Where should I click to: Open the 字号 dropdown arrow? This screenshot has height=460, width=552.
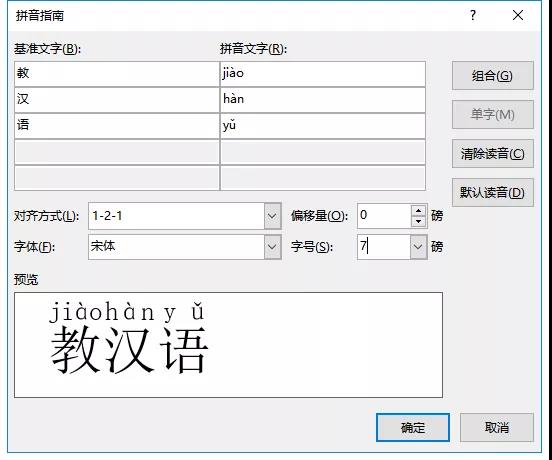pyautogui.click(x=418, y=247)
